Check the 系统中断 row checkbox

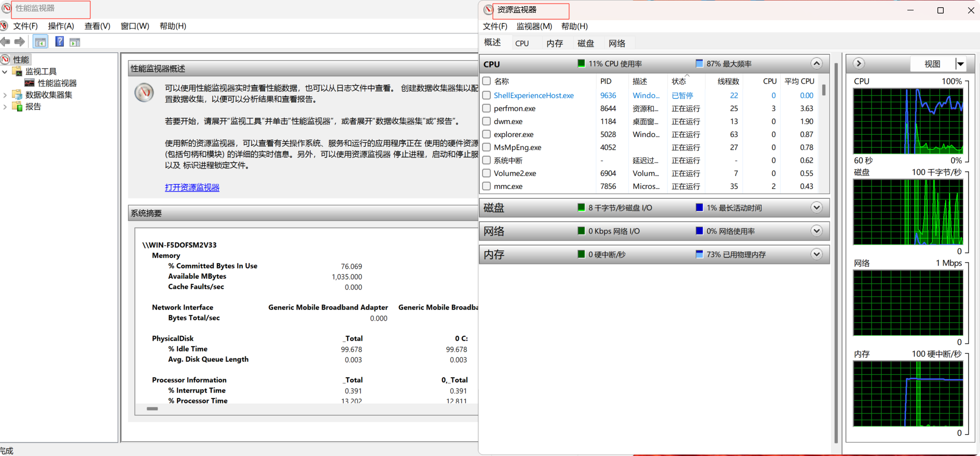487,160
